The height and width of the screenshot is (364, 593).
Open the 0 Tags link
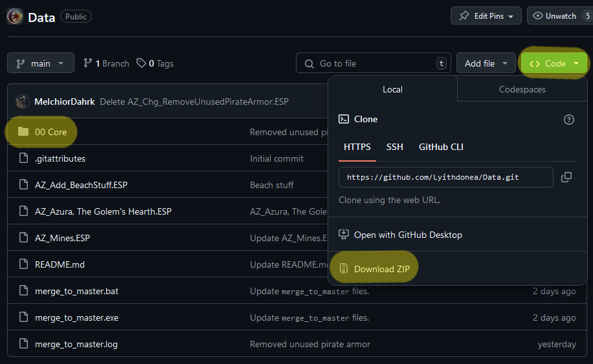[155, 63]
